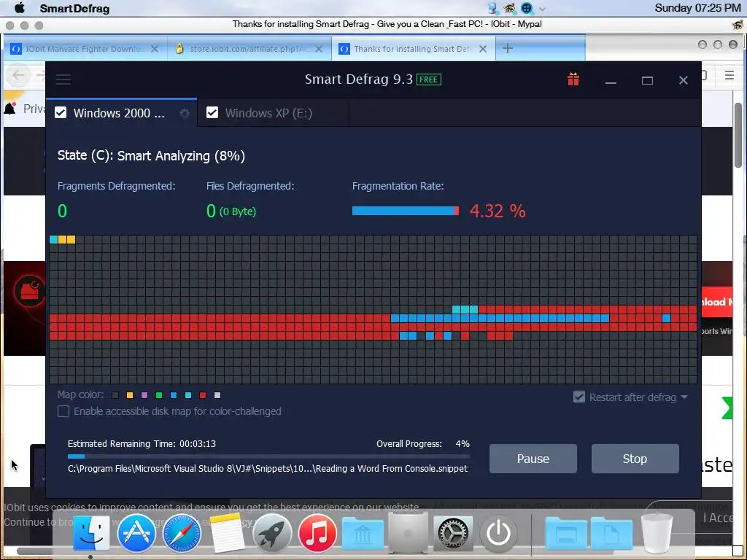
Task: Click the first cyan block in disk map
Action: 53,239
